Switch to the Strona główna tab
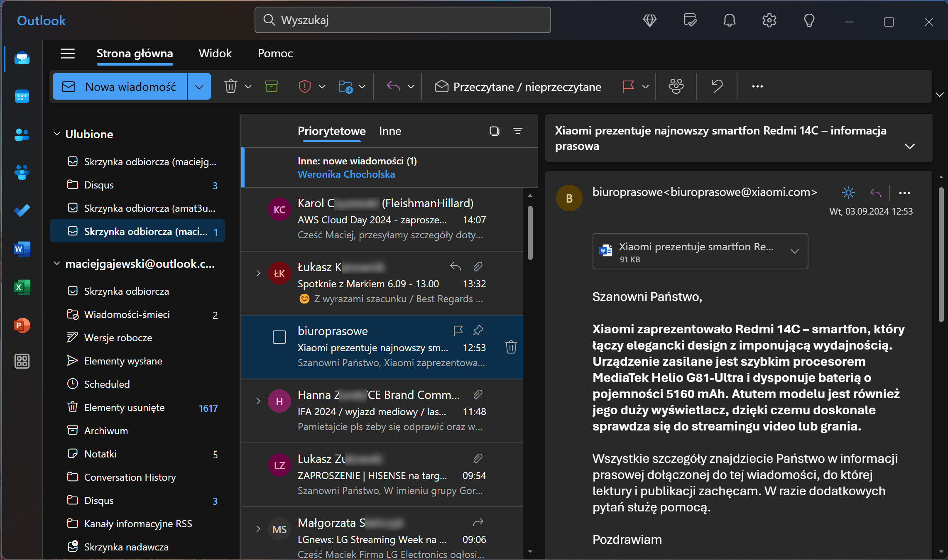This screenshot has width=948, height=560. (135, 54)
